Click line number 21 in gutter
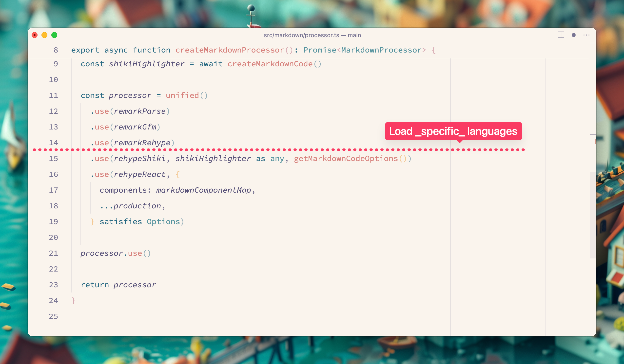The height and width of the screenshot is (364, 624). tap(54, 253)
